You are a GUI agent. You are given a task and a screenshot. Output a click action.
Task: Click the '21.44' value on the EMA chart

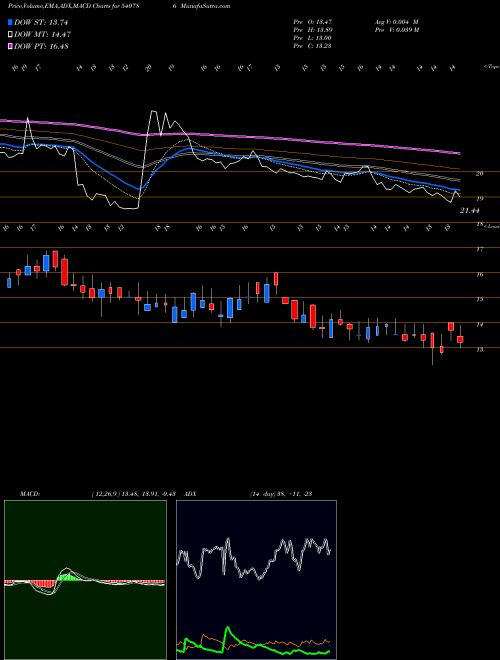[470, 210]
